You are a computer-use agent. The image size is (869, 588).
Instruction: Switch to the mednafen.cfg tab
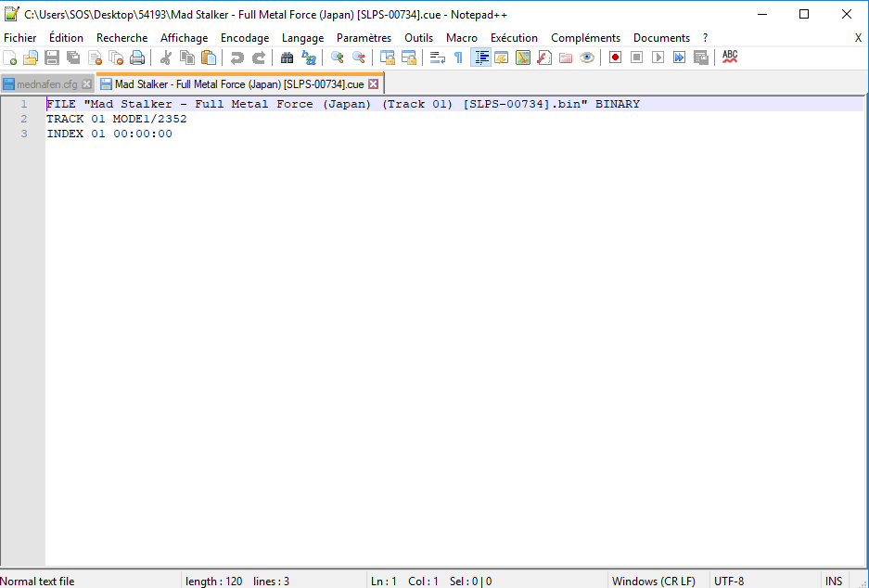coord(47,84)
